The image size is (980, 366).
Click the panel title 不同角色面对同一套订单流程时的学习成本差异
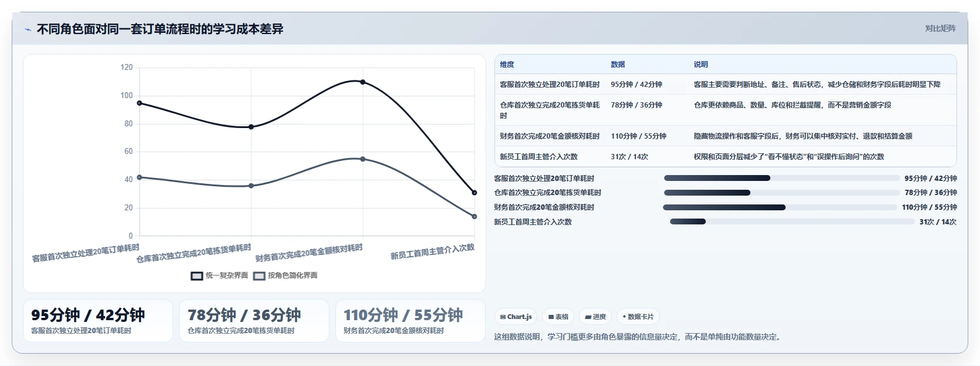point(160,29)
